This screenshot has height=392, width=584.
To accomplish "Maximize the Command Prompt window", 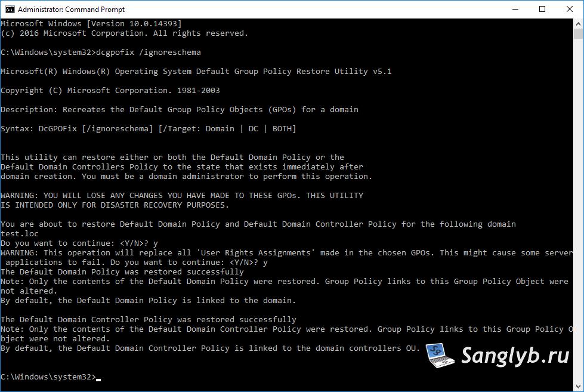I will [x=542, y=10].
